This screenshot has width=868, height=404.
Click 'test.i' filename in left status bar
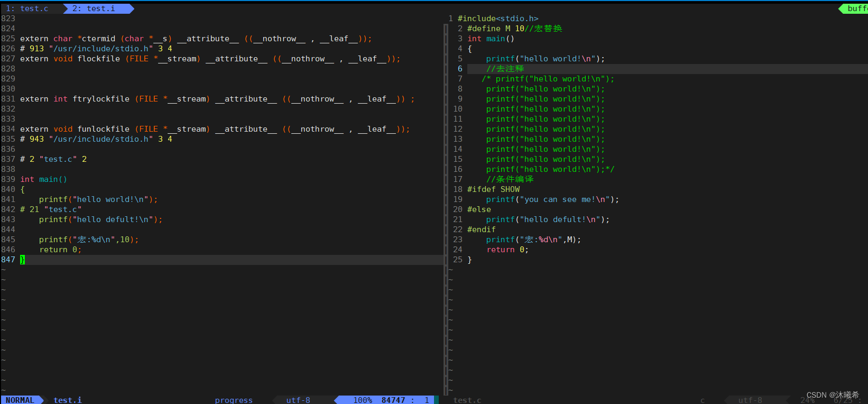point(68,400)
